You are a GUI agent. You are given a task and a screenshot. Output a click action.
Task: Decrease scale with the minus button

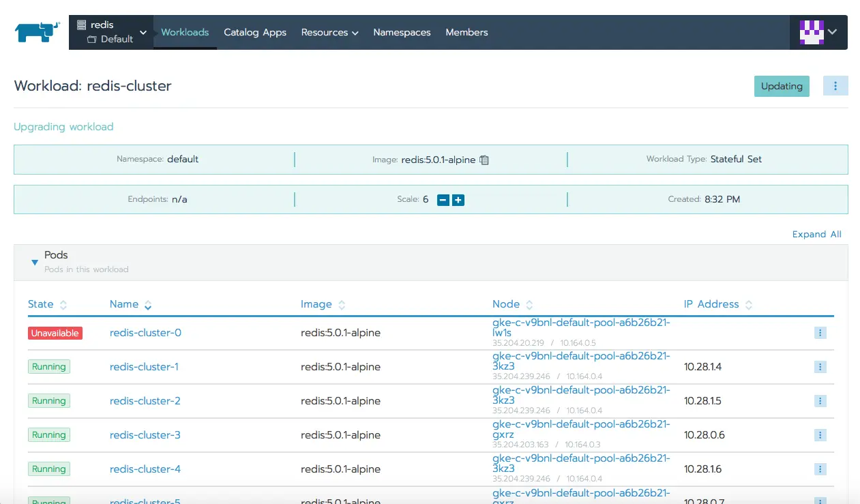coord(443,200)
